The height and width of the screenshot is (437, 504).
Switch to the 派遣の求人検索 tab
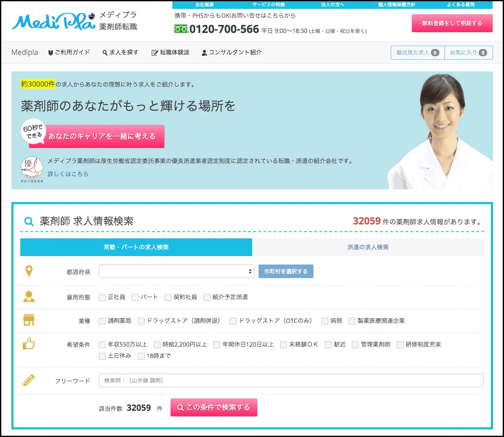(368, 247)
